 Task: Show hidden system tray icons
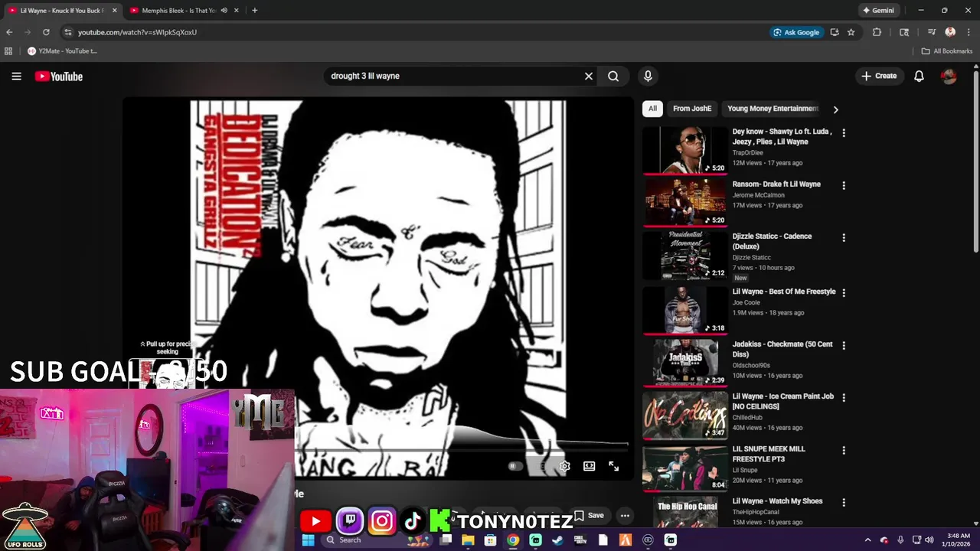[x=867, y=540]
